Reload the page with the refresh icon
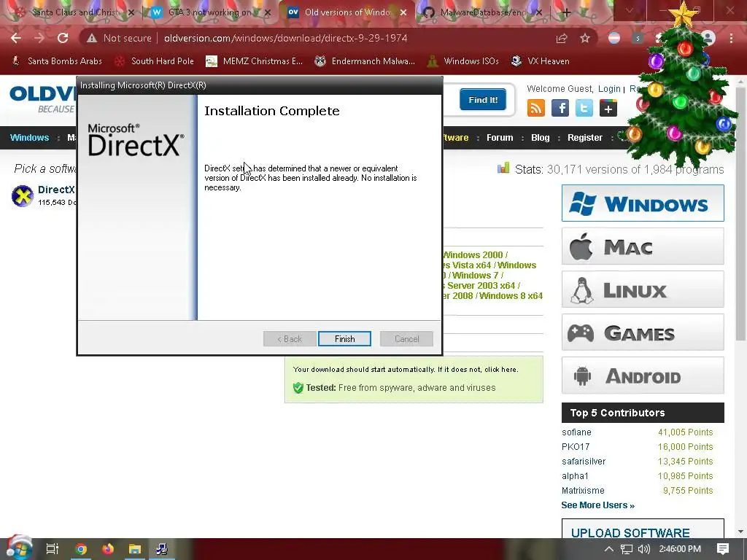The image size is (747, 560). click(x=63, y=38)
